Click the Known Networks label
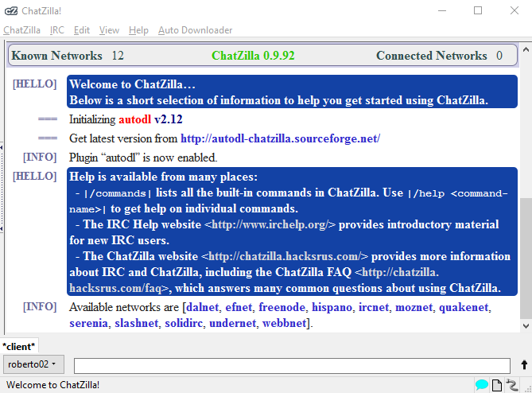 point(56,56)
